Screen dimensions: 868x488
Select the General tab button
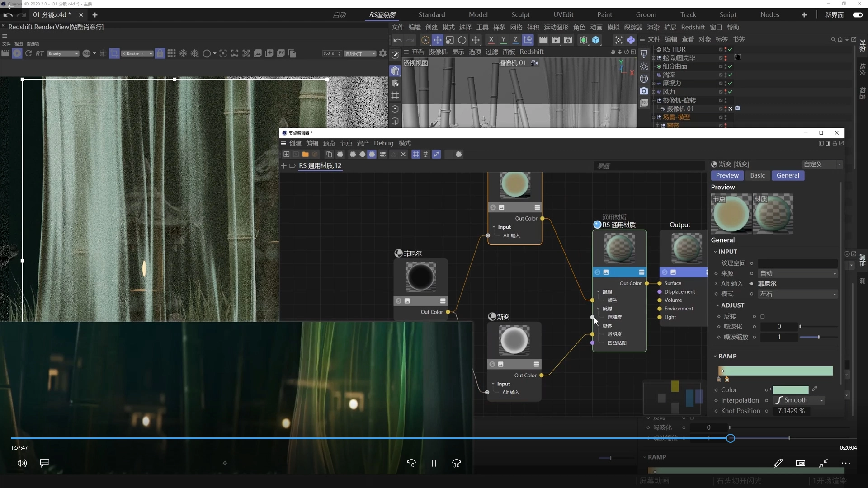pos(788,175)
